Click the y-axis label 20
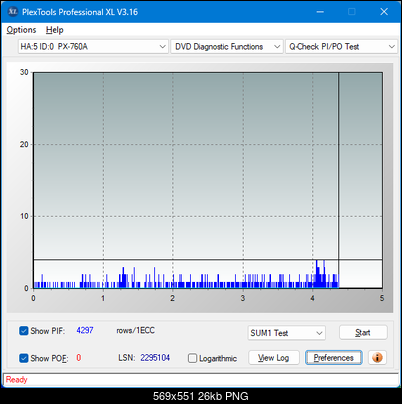402x404 pixels. tap(24, 144)
